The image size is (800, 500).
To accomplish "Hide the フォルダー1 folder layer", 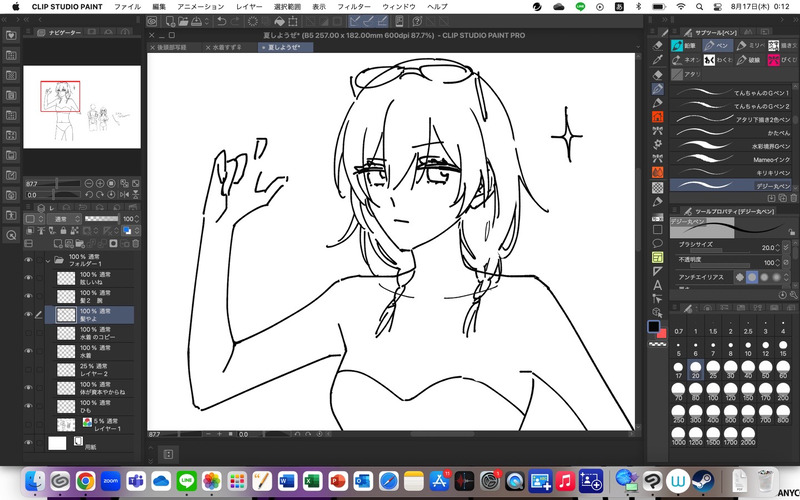I will [x=29, y=260].
